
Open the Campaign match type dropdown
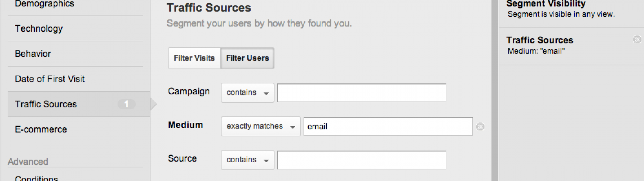(247, 93)
